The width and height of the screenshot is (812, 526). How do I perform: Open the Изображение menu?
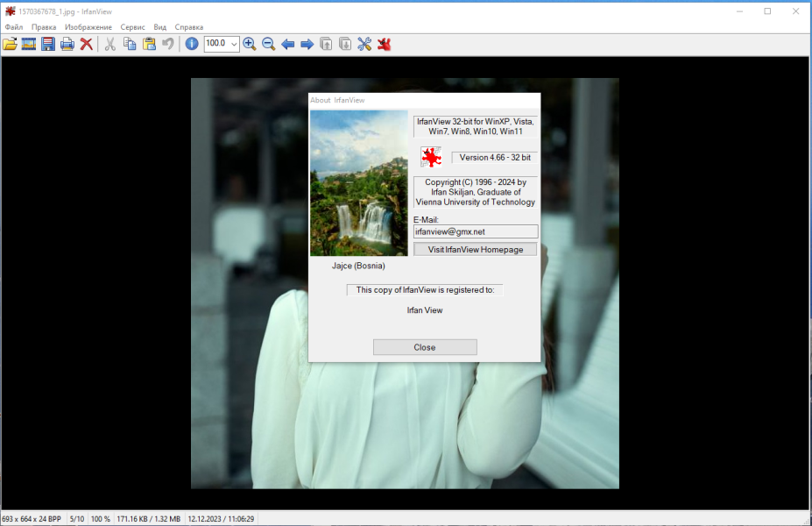click(88, 27)
